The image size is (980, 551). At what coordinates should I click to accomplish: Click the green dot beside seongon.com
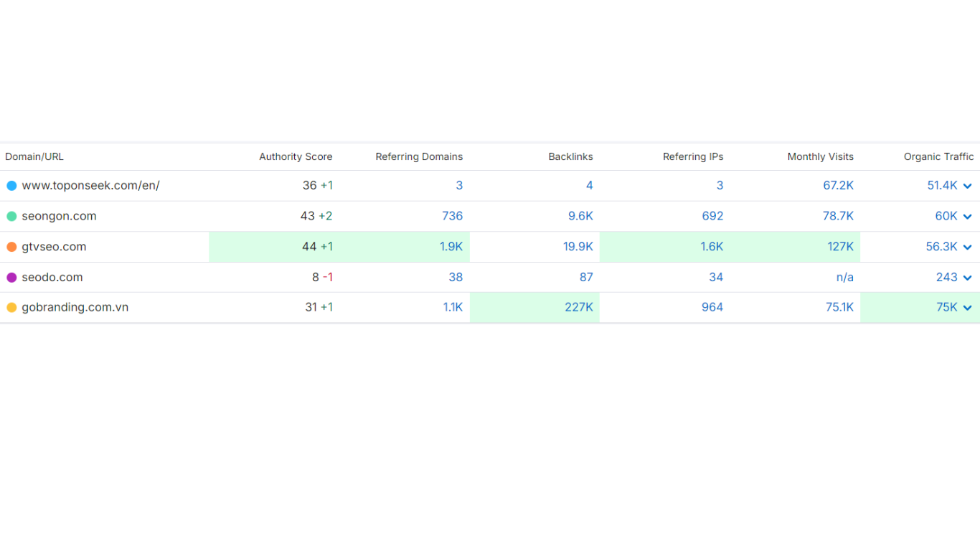[x=11, y=216]
